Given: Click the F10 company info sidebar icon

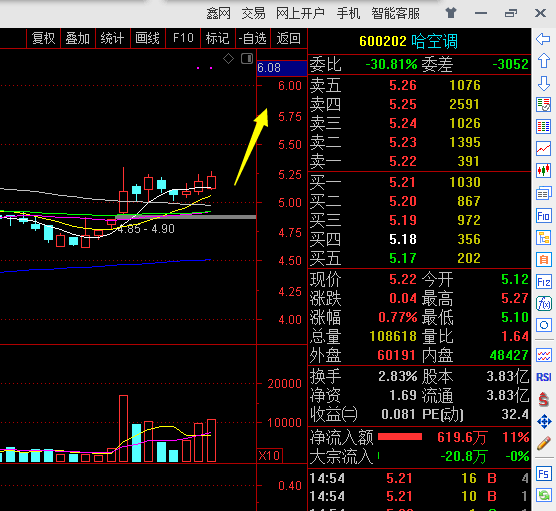Looking at the screenshot, I should [x=544, y=216].
